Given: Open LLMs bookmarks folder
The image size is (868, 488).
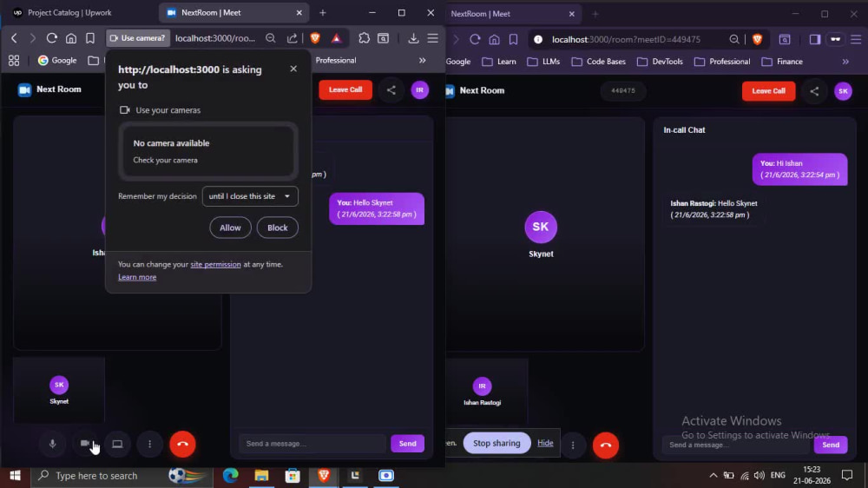Looking at the screenshot, I should [543, 62].
